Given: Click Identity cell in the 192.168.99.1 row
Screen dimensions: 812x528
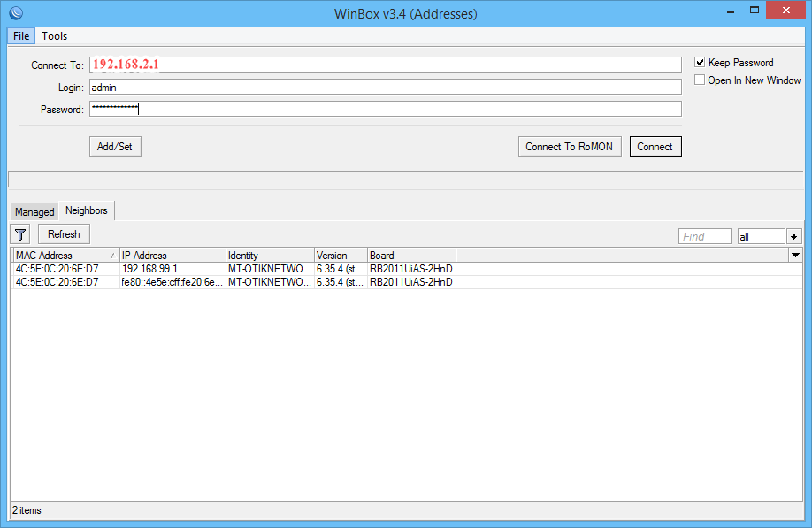Looking at the screenshot, I should click(270, 269).
